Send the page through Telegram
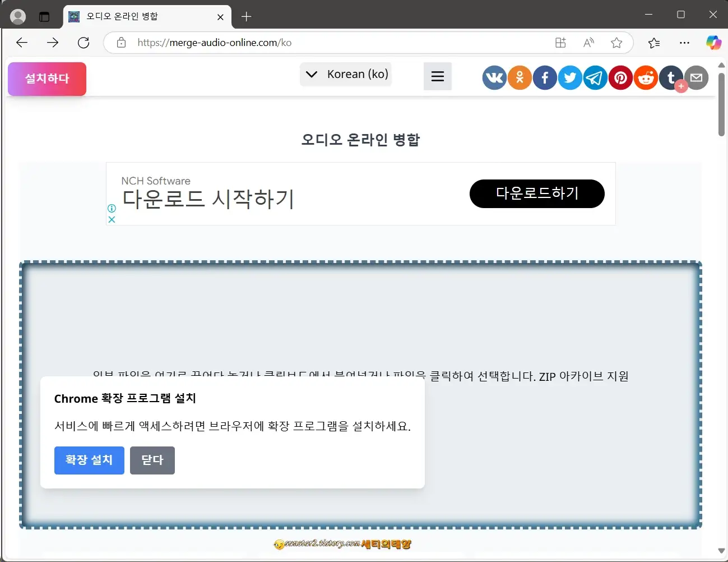Image resolution: width=728 pixels, height=562 pixels. [595, 77]
